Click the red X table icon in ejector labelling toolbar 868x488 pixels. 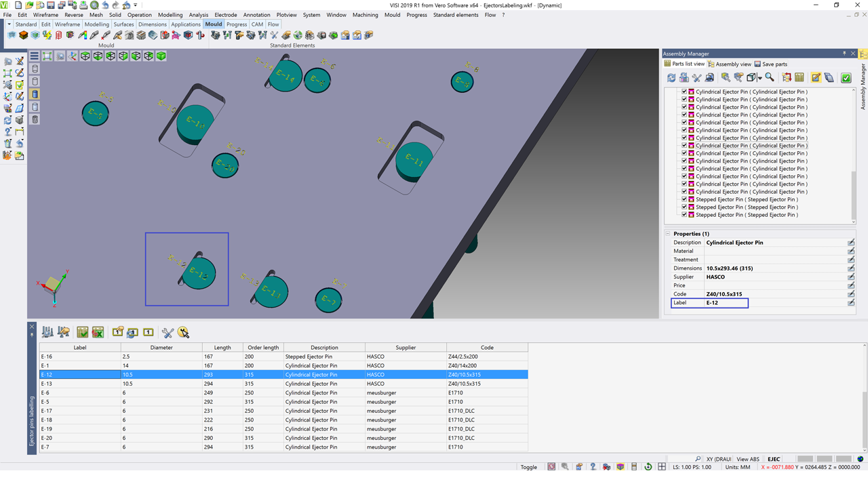98,332
